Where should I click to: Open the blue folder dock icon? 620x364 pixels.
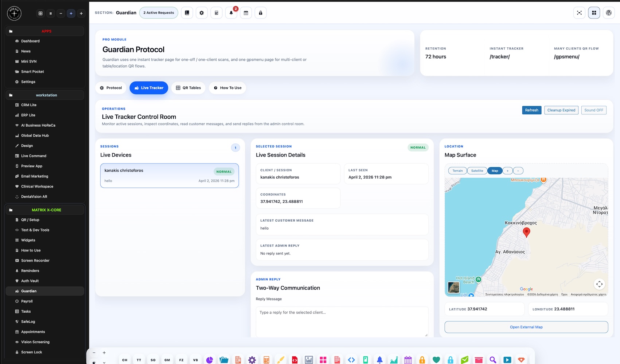(x=224, y=360)
